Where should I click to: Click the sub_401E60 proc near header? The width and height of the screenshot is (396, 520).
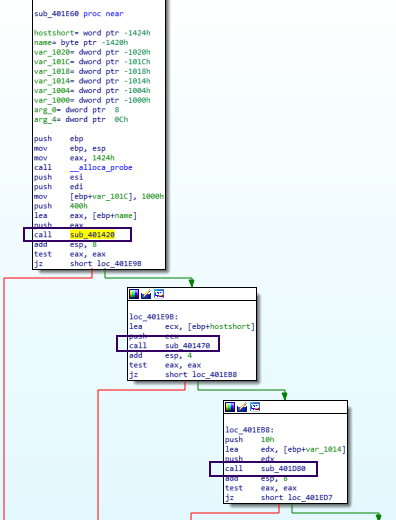pos(79,14)
